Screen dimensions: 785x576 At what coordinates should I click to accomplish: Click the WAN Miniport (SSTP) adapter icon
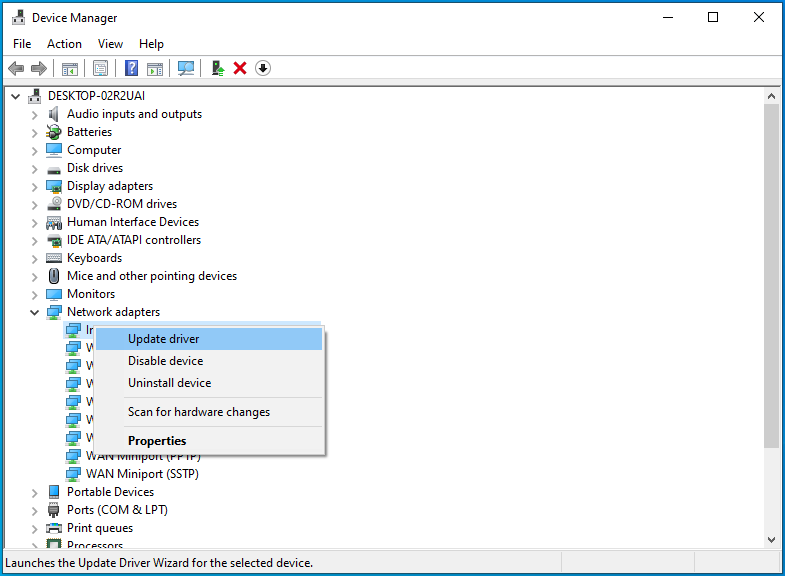click(x=73, y=474)
